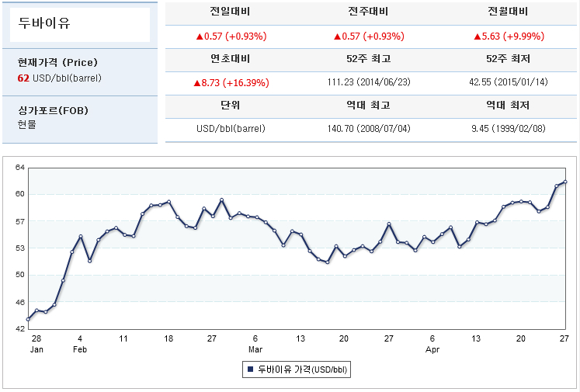Viewport: 580px width, 392px height.
Task: Click the 52주 최저 column header
Action: [508, 59]
